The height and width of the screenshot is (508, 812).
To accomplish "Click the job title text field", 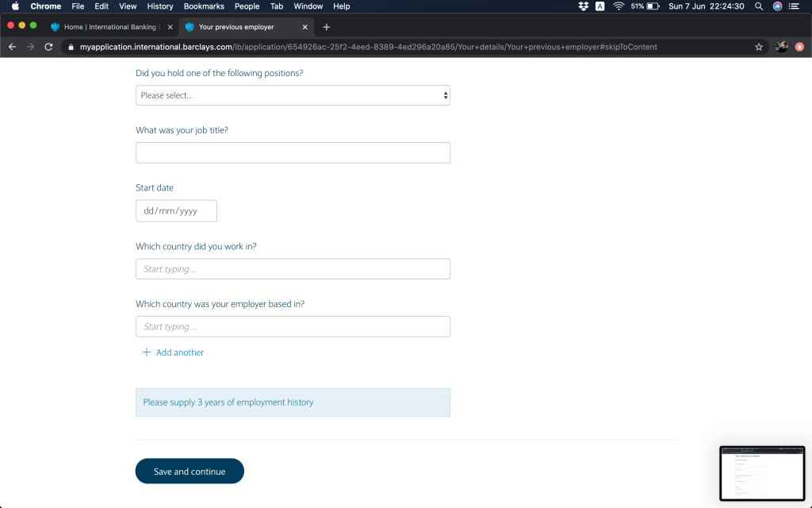I will pos(293,152).
